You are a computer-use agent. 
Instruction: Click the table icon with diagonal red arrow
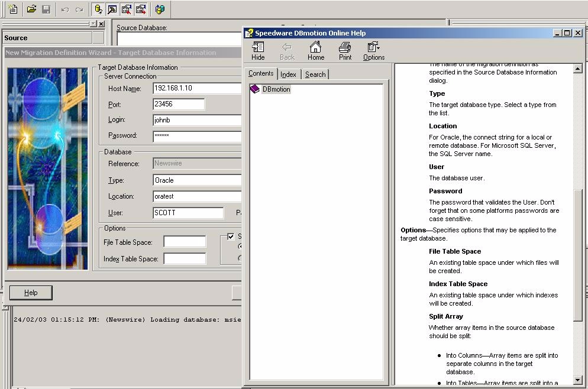127,9
